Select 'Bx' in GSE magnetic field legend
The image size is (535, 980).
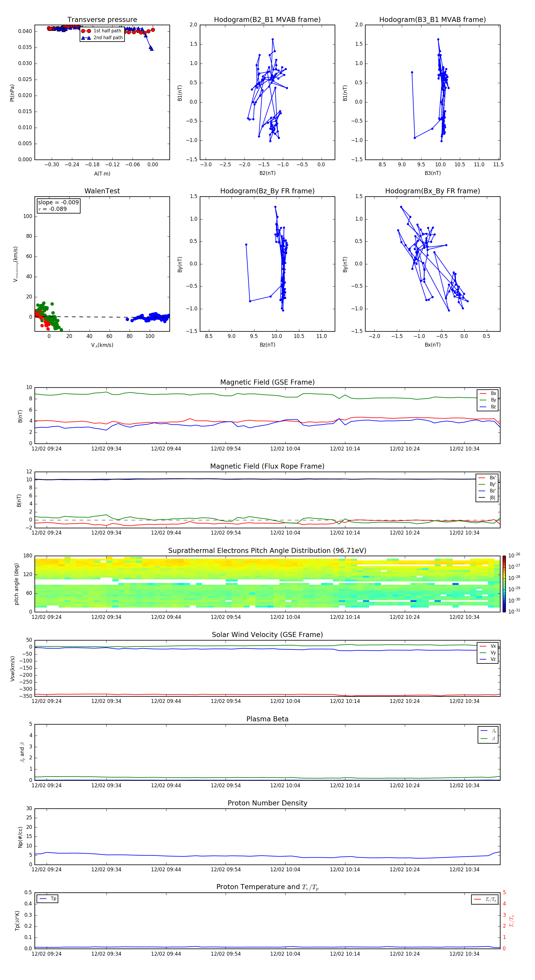[x=488, y=393]
